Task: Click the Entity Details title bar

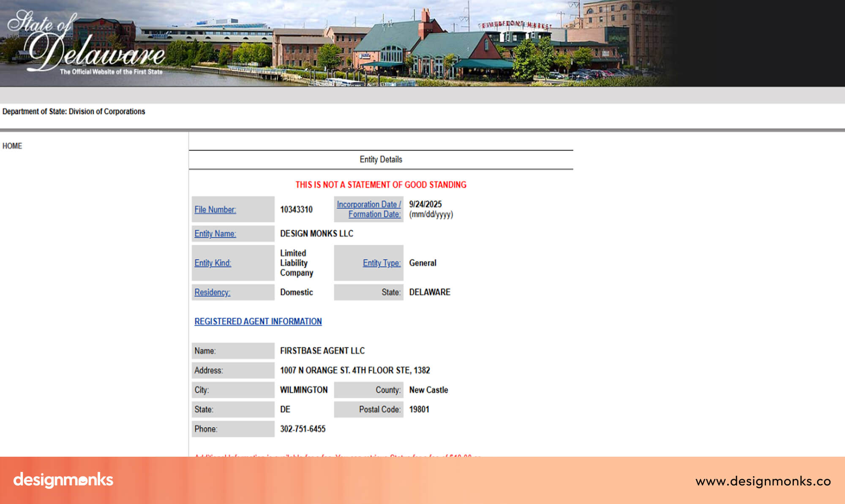Action: [380, 160]
